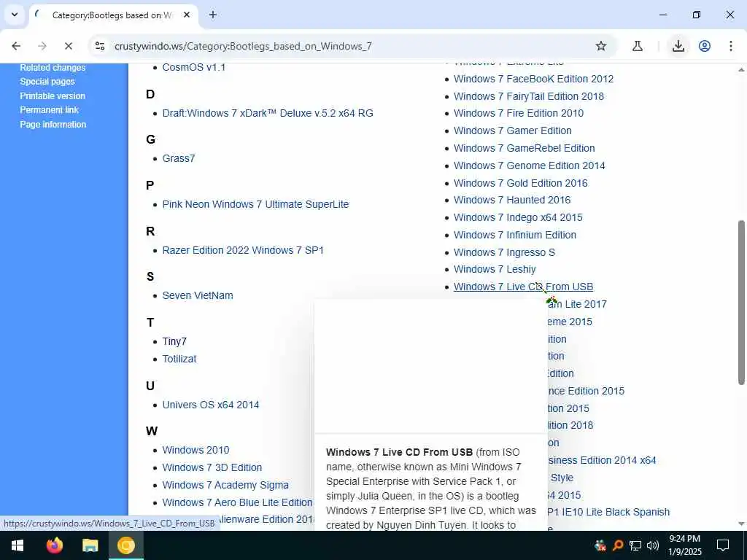Open the Chrome taskbar button
The height and width of the screenshot is (560, 747).
click(x=125, y=545)
